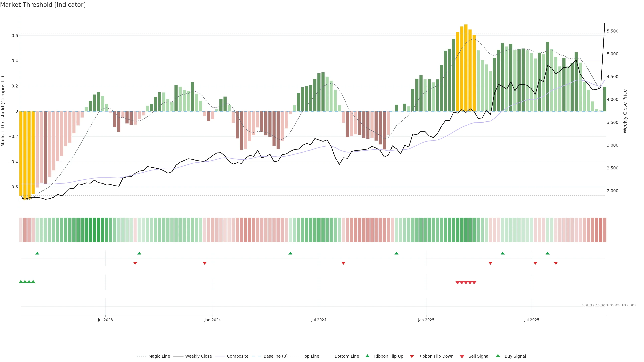Screen dimensions: 644x362
Task: Click the Jul 2024 axis label
Action: tap(319, 320)
